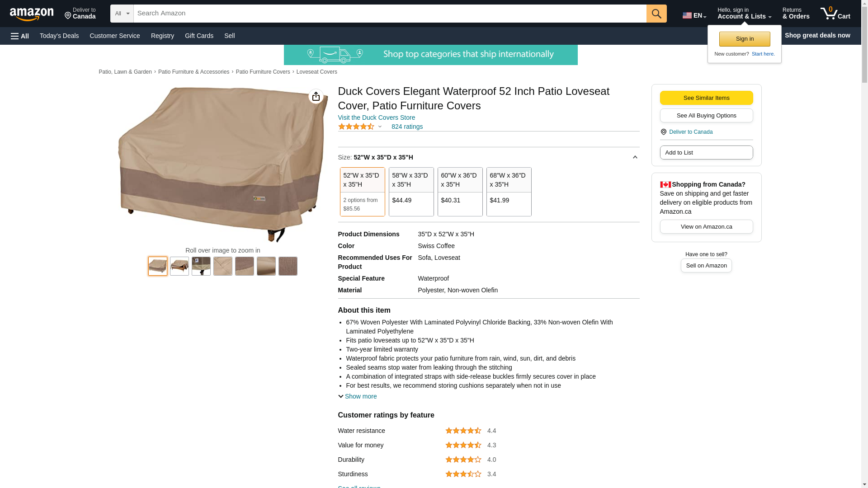The width and height of the screenshot is (868, 488).
Task: Click the See Similar Items button
Action: pyautogui.click(x=706, y=98)
